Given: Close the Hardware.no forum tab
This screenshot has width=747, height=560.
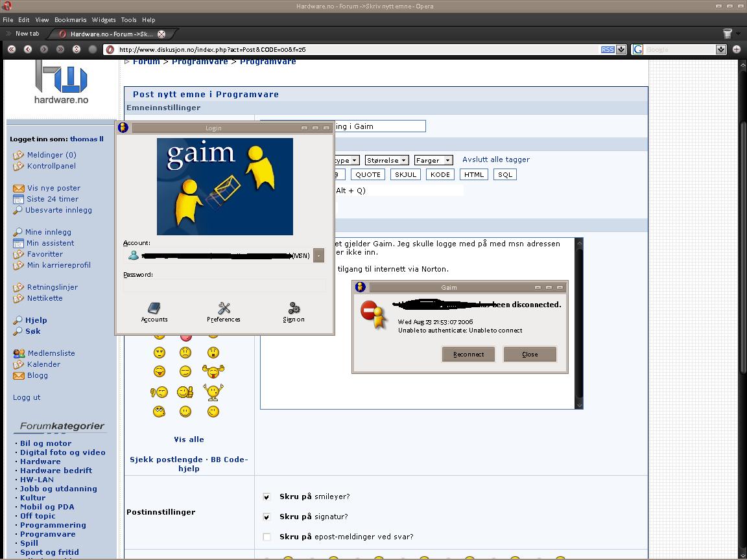Looking at the screenshot, I should coord(161,34).
